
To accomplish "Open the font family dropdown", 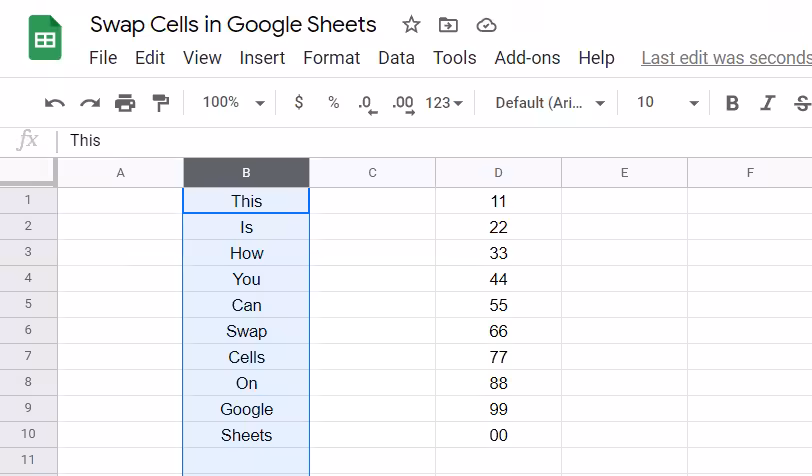I will [x=550, y=103].
